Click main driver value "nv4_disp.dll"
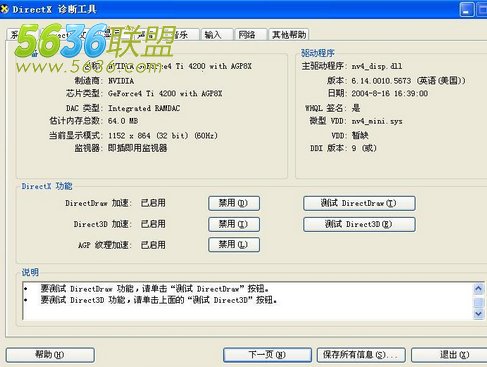487x367 pixels. [x=377, y=66]
